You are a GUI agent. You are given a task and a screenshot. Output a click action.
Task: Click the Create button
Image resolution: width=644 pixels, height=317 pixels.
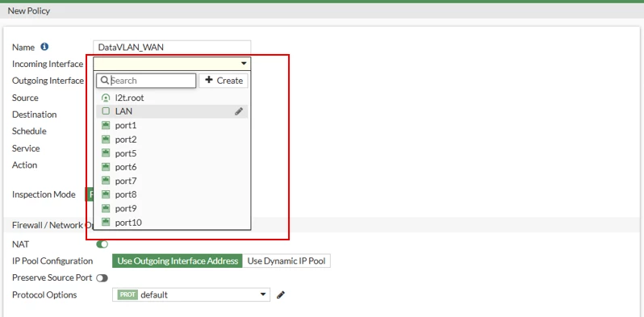[x=224, y=81]
